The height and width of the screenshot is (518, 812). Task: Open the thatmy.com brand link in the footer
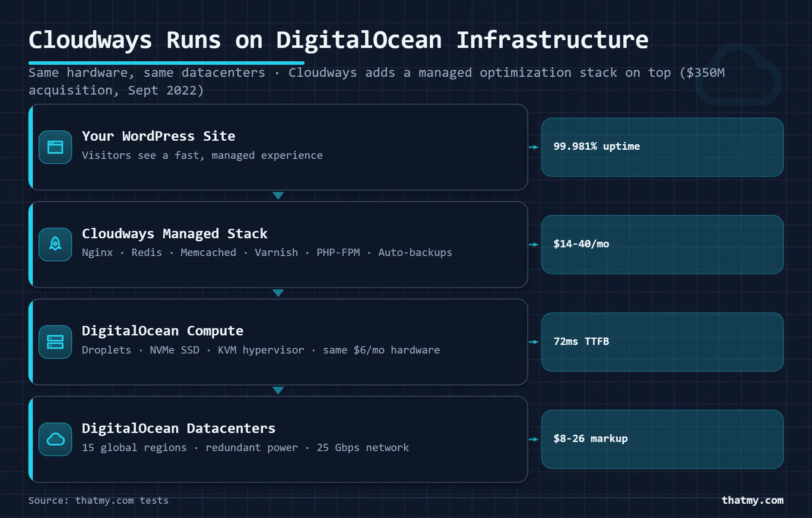(752, 500)
